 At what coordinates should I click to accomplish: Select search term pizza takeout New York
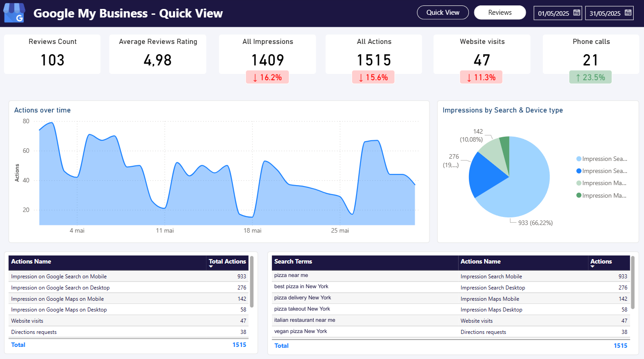pyautogui.click(x=302, y=309)
